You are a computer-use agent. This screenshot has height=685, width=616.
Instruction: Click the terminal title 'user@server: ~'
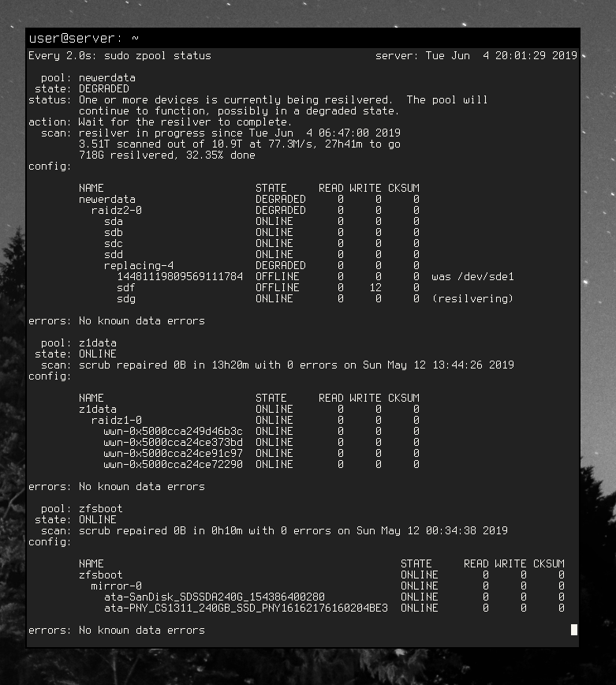pos(84,39)
